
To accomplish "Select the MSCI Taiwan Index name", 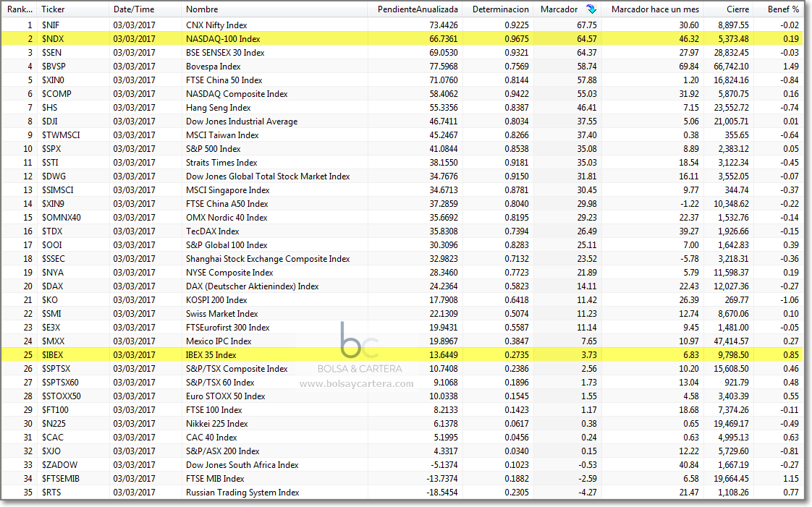I will point(222,135).
